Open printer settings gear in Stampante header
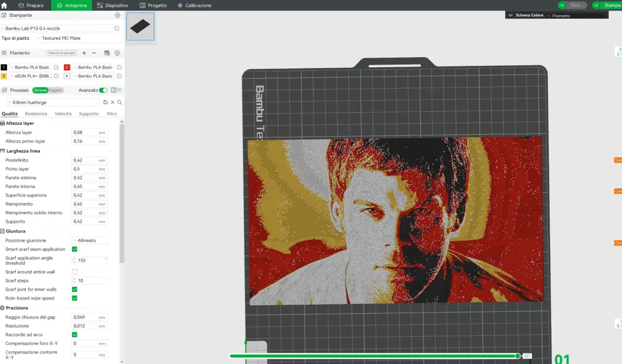Image resolution: width=622 pixels, height=364 pixels. [118, 16]
